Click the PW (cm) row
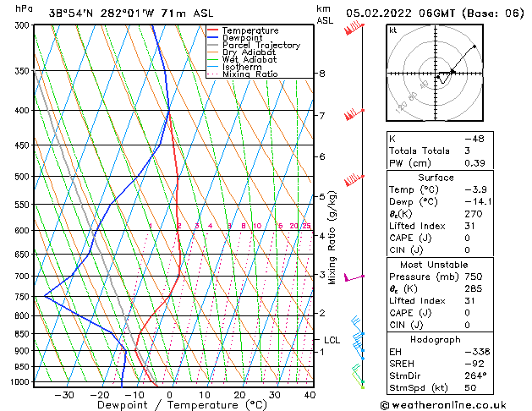Image resolution: width=532 pixels, height=411 pixels. click(440, 163)
